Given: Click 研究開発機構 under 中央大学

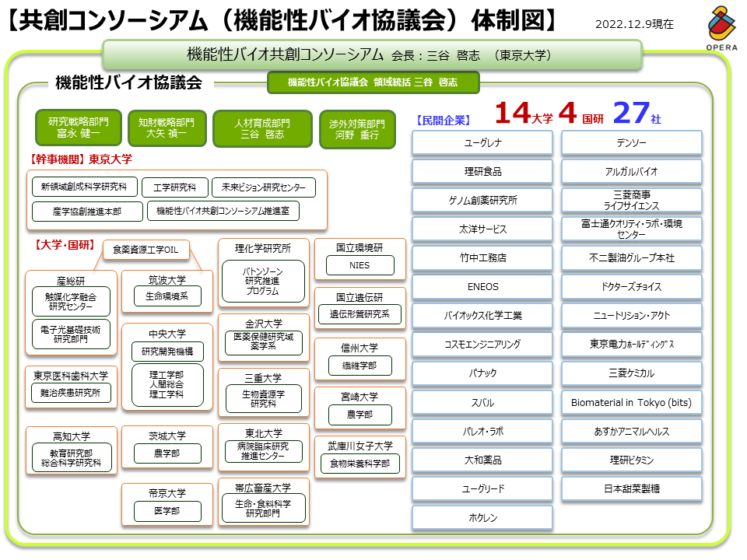Looking at the screenshot, I should 167,352.
